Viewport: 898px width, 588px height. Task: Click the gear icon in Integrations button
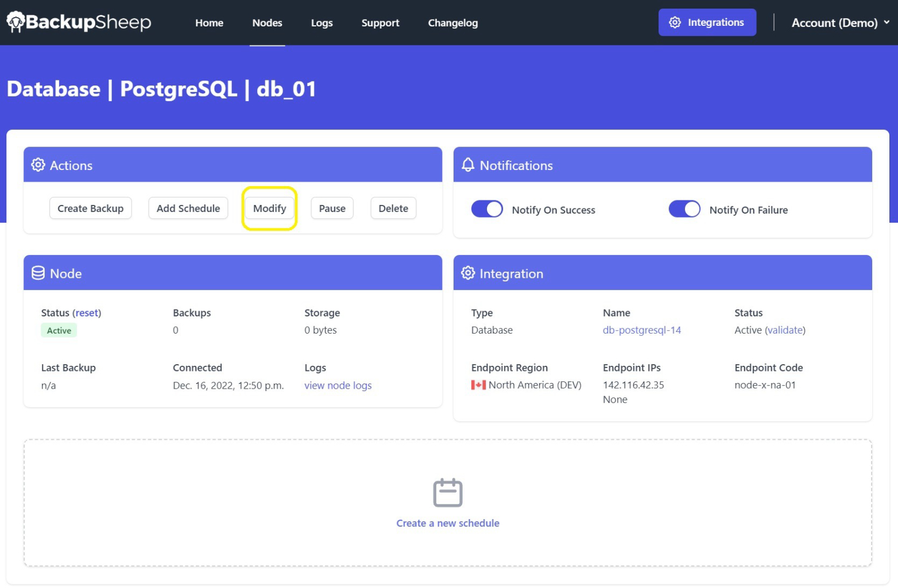pos(675,22)
